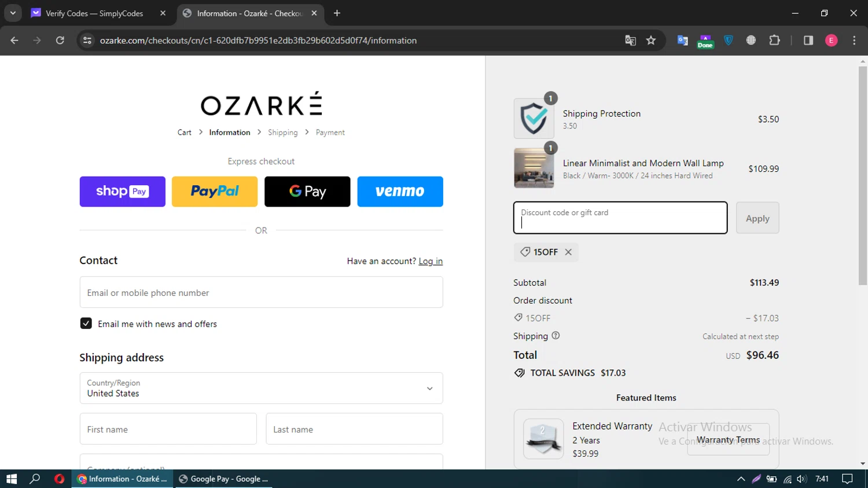Click the Extended Warranty product thumbnail
The height and width of the screenshot is (488, 868).
coord(543,439)
